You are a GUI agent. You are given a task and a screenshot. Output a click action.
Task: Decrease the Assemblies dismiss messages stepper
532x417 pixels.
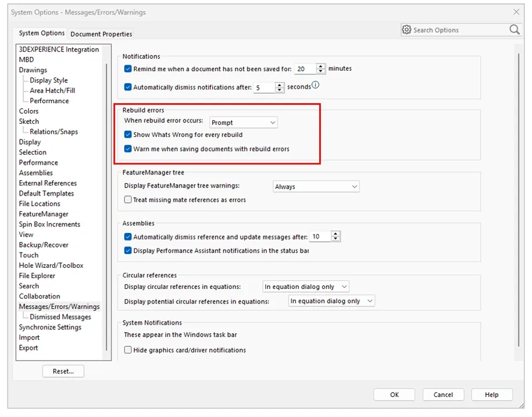[336, 239]
